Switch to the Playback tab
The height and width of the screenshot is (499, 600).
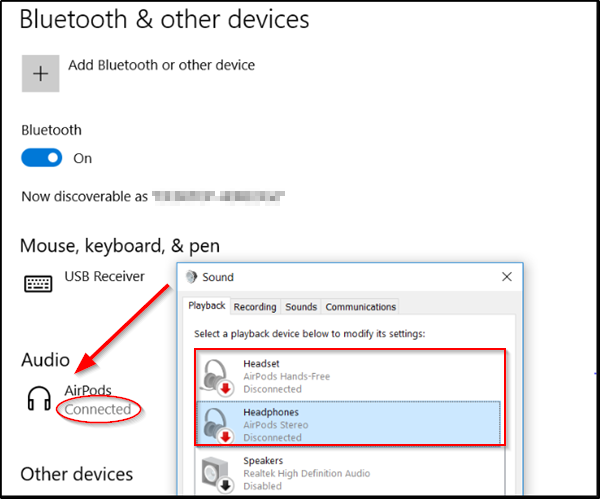tap(207, 307)
